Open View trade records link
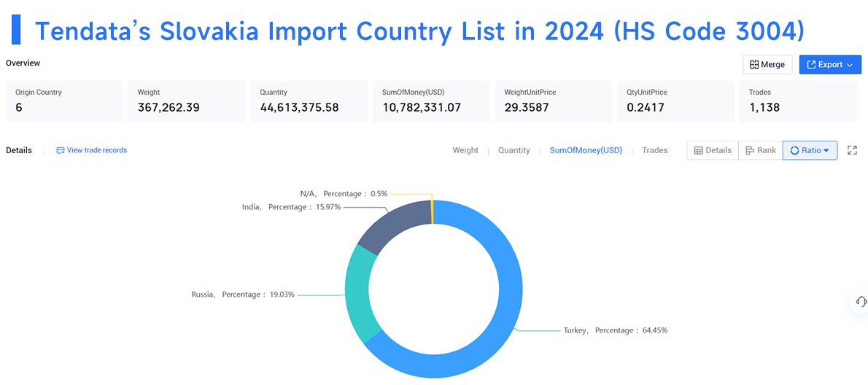The width and height of the screenshot is (868, 385). coord(92,150)
